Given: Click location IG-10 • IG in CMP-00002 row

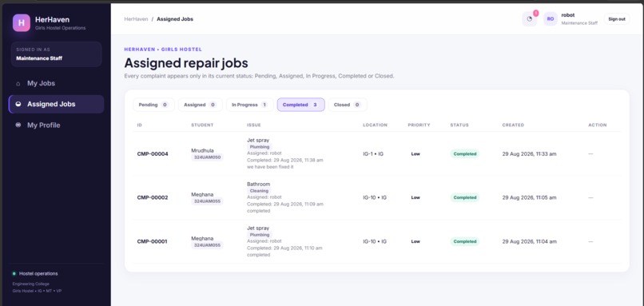Looking at the screenshot, I should [375, 197].
